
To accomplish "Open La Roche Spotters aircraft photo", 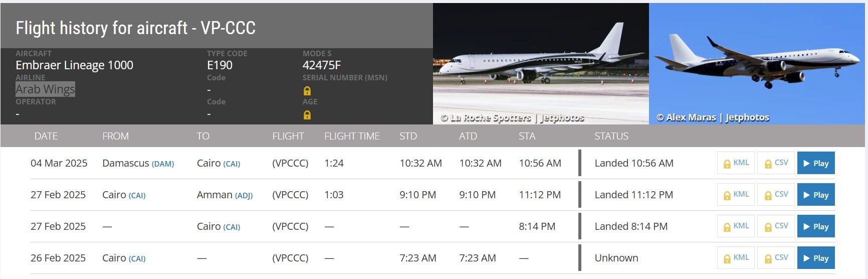I will click(x=541, y=64).
